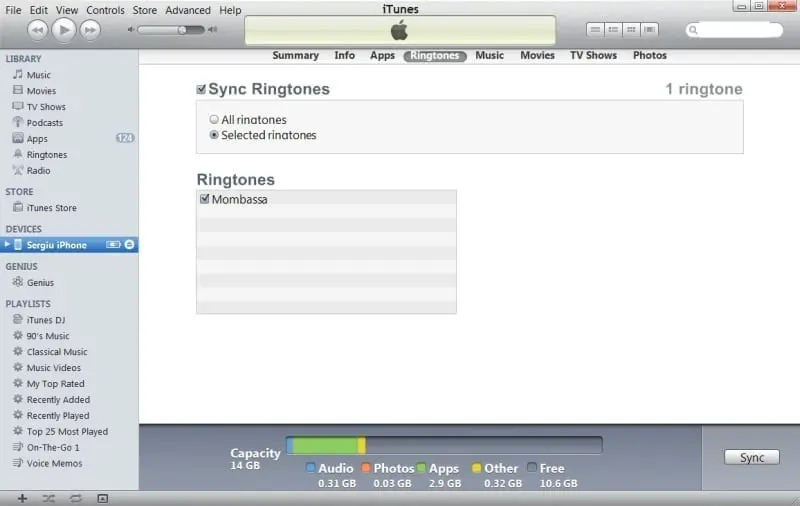The width and height of the screenshot is (800, 506).
Task: Toggle shuffle at the bottom bar
Action: click(x=48, y=498)
